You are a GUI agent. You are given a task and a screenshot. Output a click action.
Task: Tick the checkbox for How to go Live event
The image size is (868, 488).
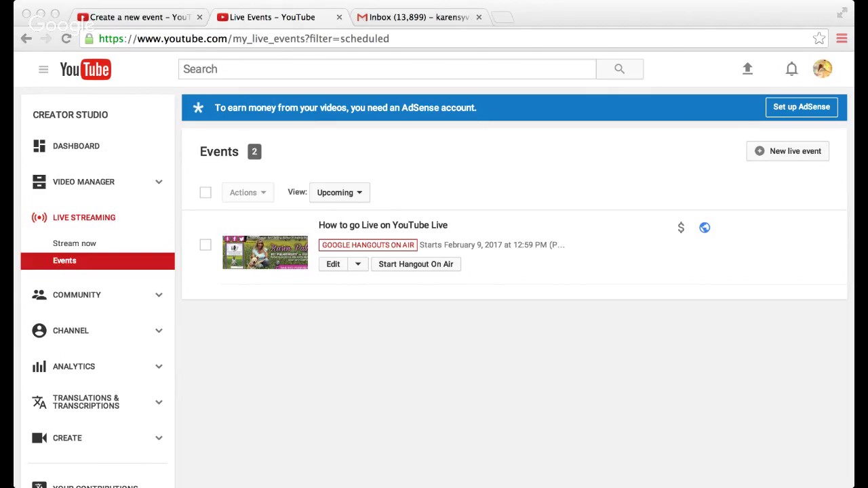(x=205, y=245)
